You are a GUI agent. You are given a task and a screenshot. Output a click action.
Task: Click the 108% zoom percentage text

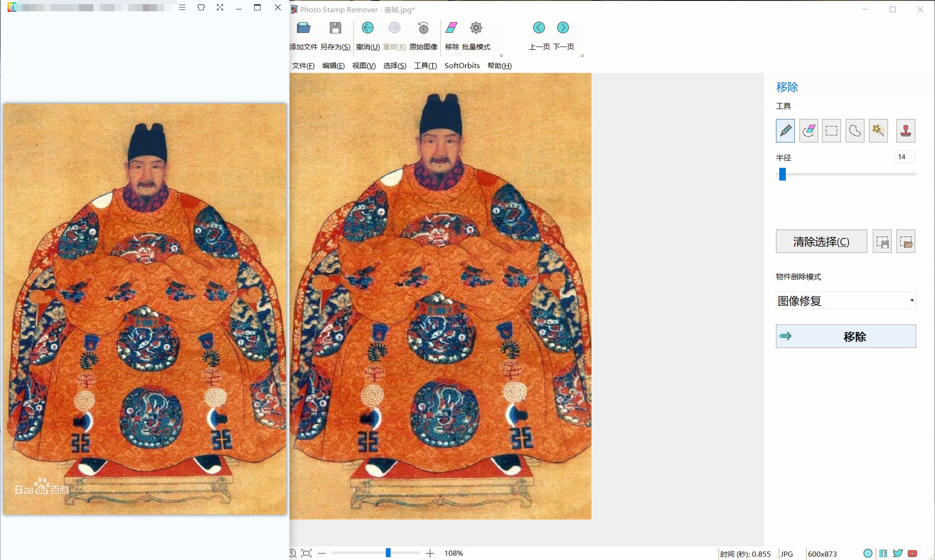click(454, 553)
